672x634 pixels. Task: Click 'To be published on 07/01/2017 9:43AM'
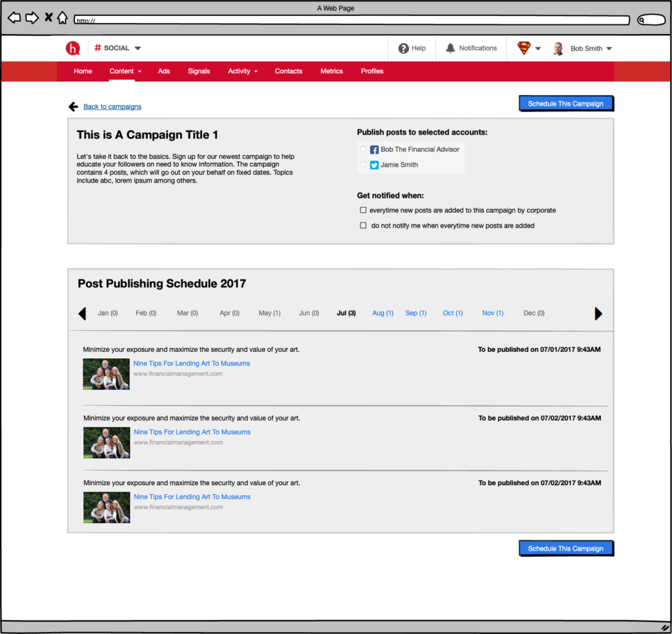(539, 349)
